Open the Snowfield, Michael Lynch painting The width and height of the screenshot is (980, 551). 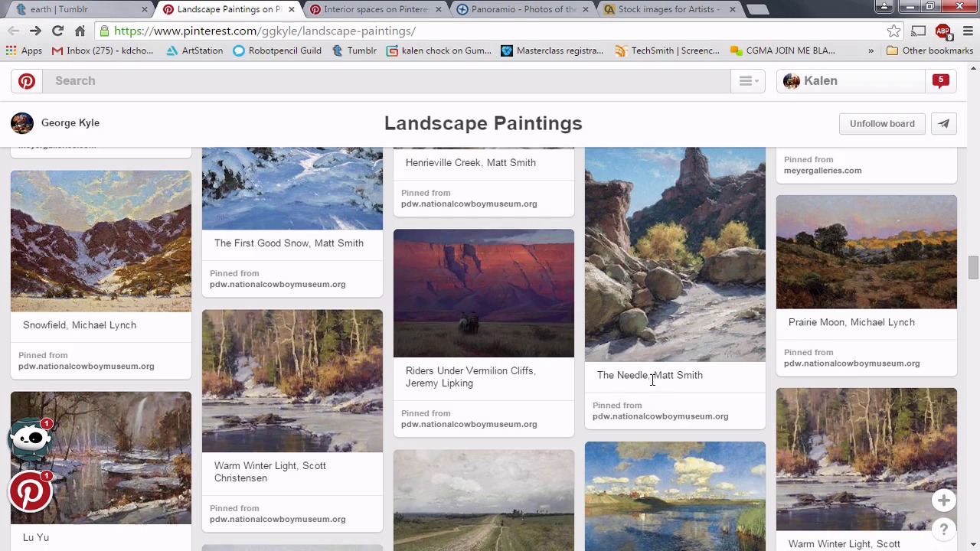101,241
